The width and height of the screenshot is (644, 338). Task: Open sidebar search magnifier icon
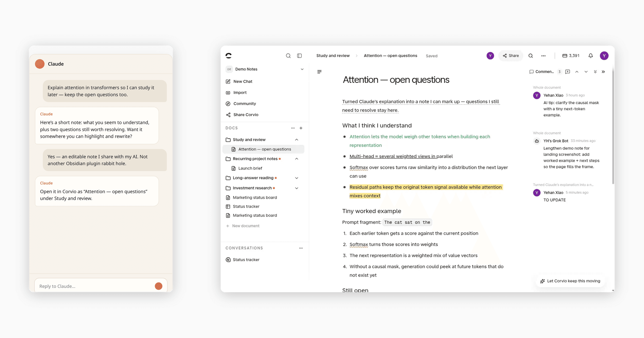point(288,56)
